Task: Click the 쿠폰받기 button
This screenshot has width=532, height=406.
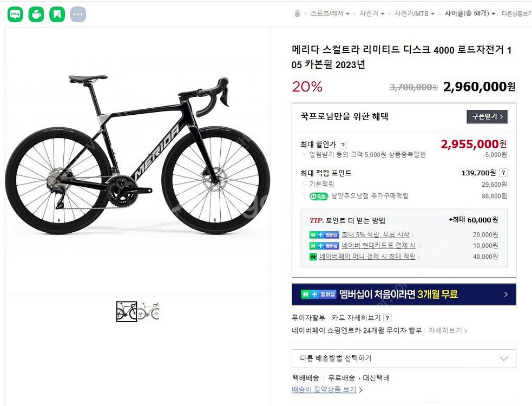Action: click(x=487, y=117)
